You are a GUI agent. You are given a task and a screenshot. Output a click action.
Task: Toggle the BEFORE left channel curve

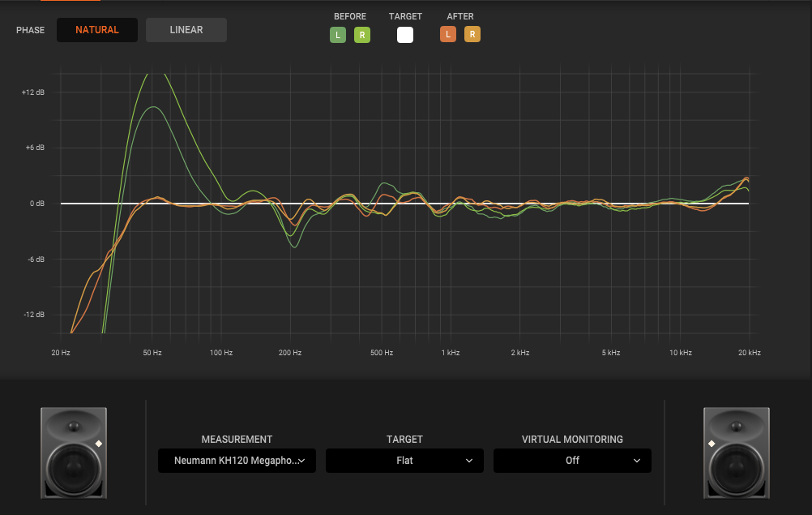pyautogui.click(x=338, y=35)
